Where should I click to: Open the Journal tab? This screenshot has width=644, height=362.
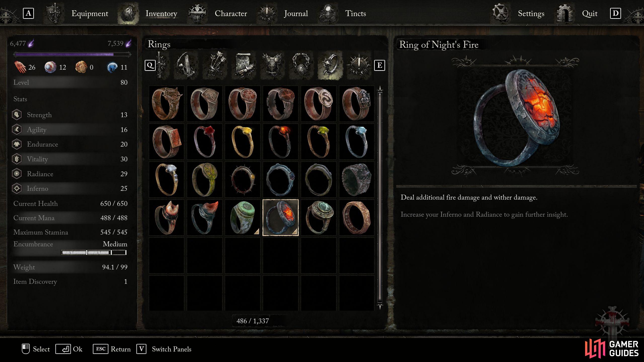pos(296,13)
